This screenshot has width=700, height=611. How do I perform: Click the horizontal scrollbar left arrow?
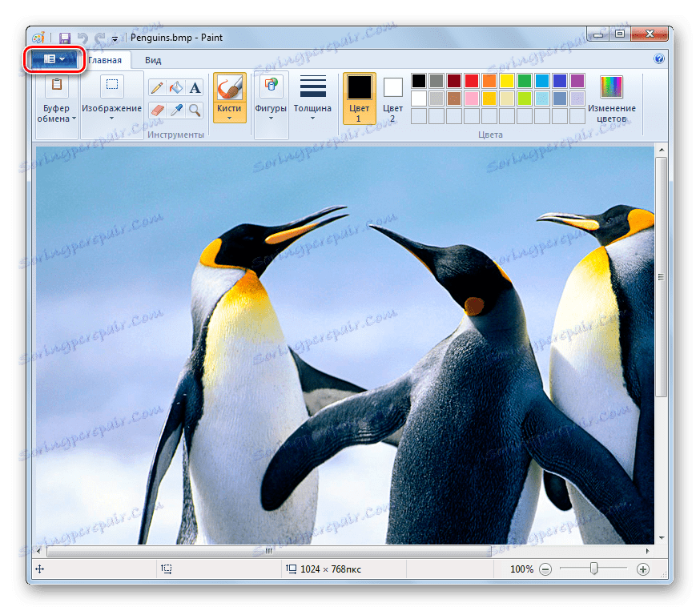[x=38, y=551]
